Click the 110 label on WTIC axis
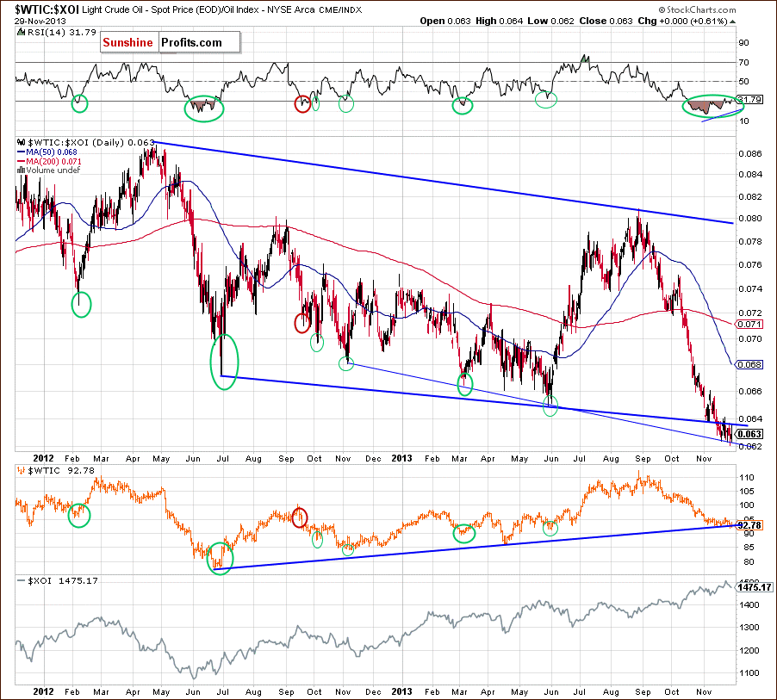 tap(746, 478)
